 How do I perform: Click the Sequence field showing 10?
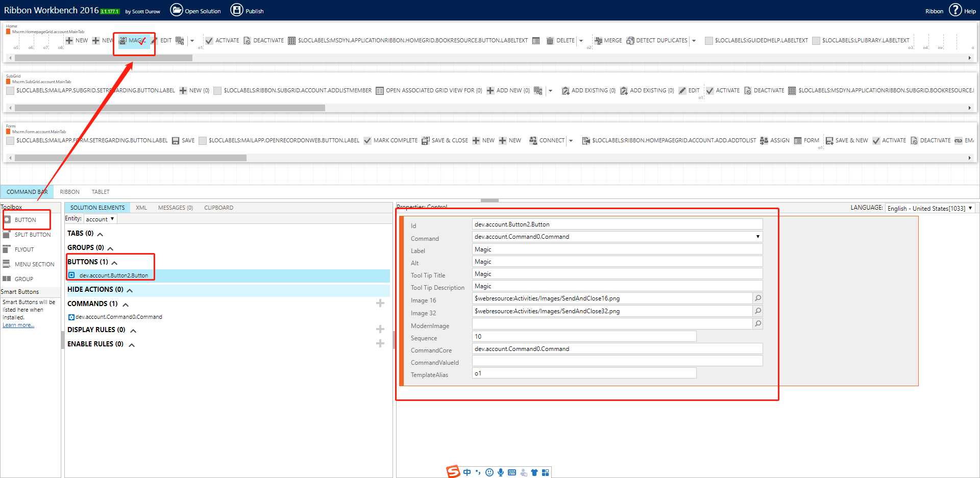(x=584, y=337)
